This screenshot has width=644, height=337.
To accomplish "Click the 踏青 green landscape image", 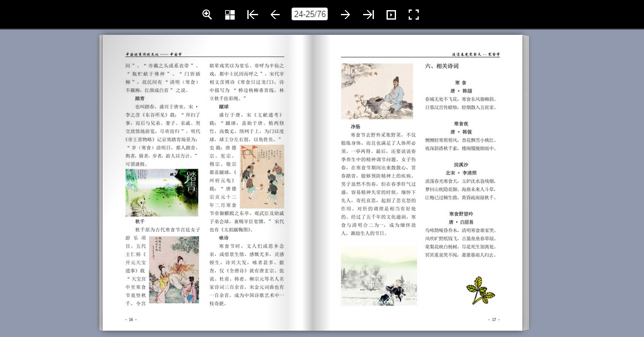I will [x=162, y=193].
